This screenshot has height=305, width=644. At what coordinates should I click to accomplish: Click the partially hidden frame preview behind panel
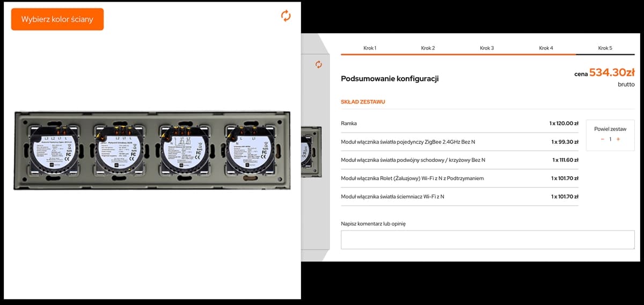312,149
